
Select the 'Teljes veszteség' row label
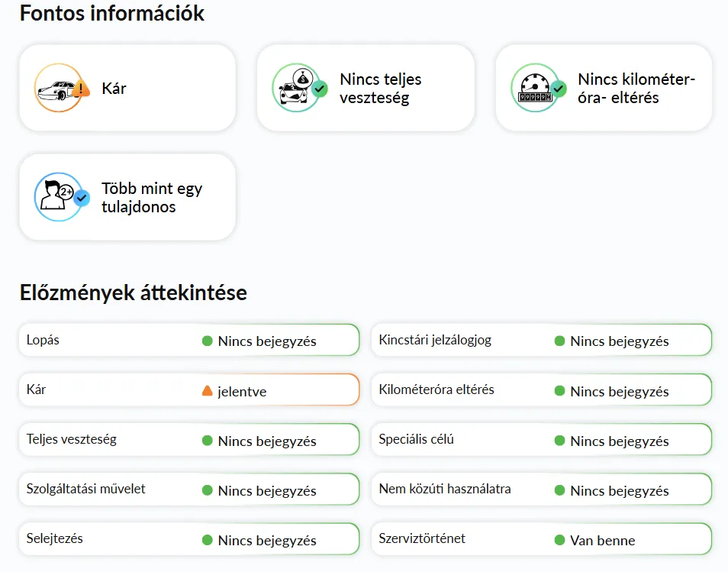pos(72,440)
